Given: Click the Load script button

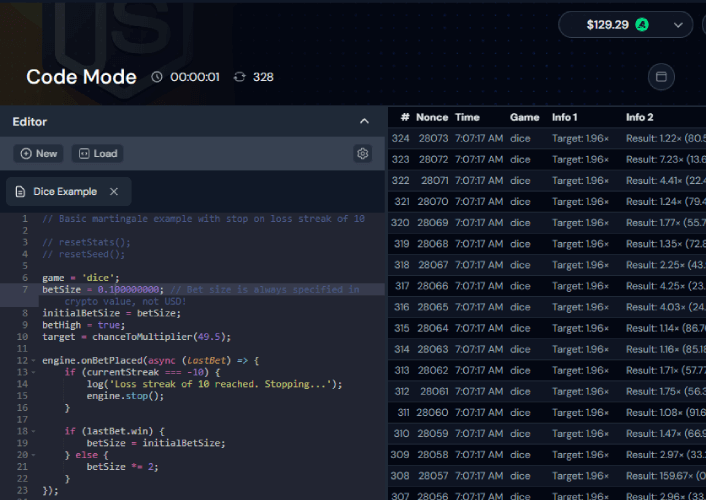Looking at the screenshot, I should (x=98, y=154).
